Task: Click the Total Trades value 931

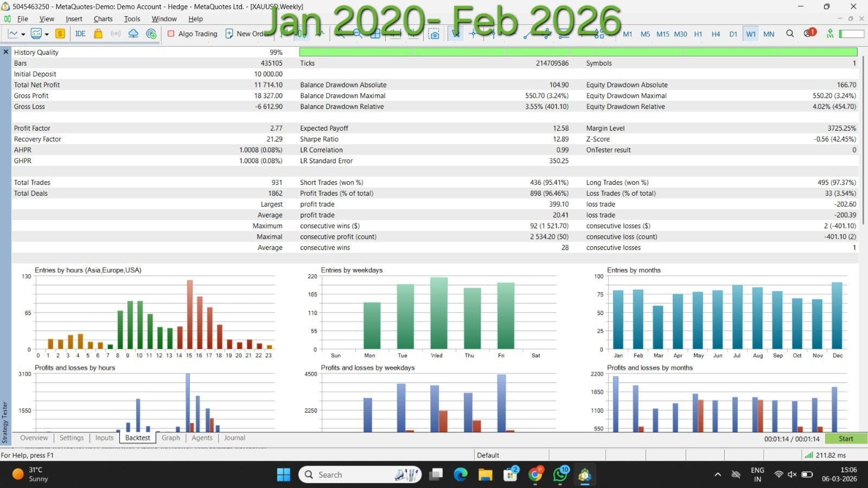Action: [277, 183]
